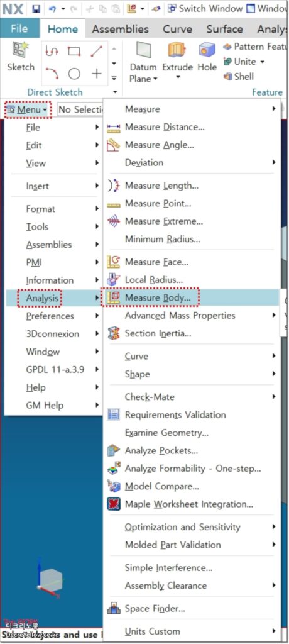Open the File ribbon tab
This screenshot has height=644, width=289.
19,29
